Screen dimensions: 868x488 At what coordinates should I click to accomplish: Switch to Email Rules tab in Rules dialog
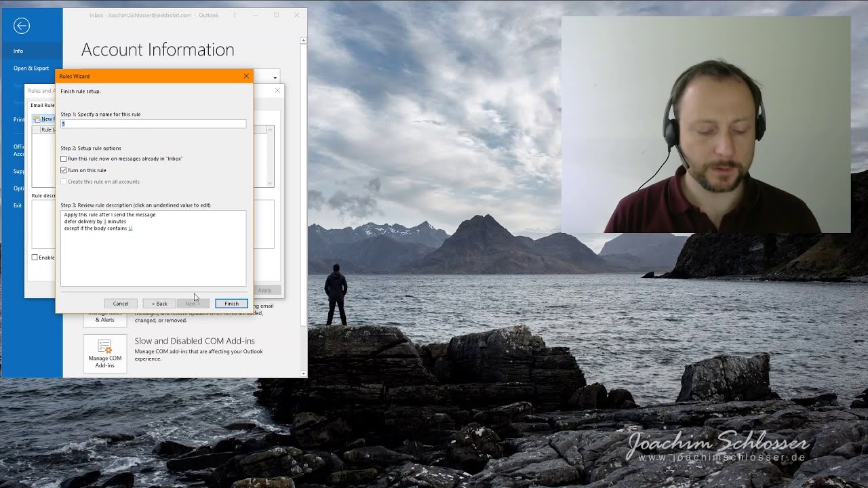click(42, 105)
